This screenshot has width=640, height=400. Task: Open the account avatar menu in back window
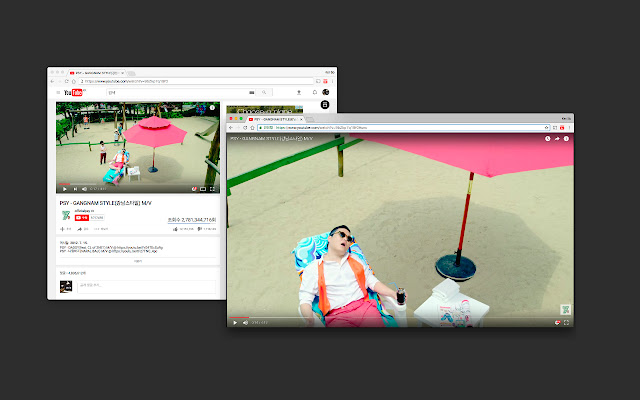[x=326, y=92]
